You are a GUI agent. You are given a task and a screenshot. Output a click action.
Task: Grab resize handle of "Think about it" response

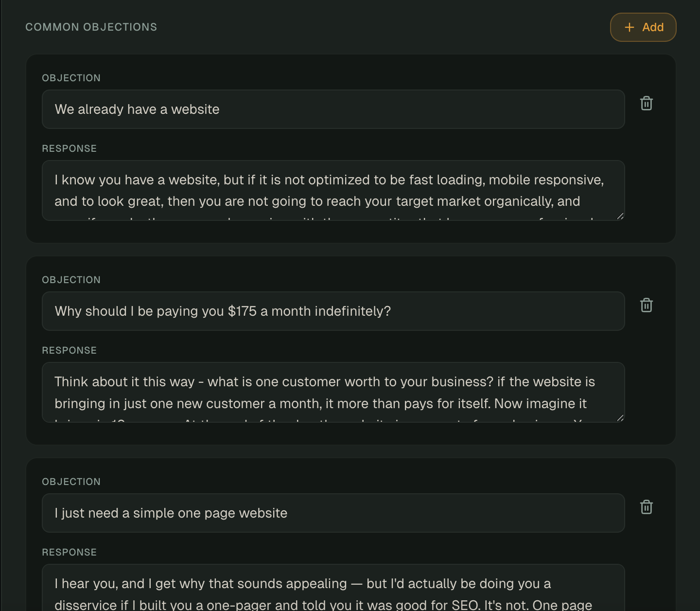pos(620,418)
